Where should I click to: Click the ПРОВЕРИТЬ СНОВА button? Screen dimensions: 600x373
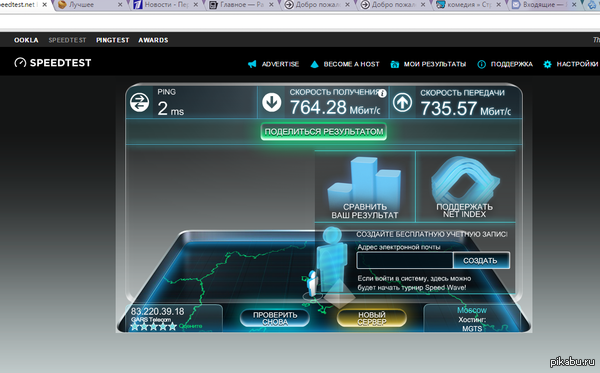[x=275, y=318]
